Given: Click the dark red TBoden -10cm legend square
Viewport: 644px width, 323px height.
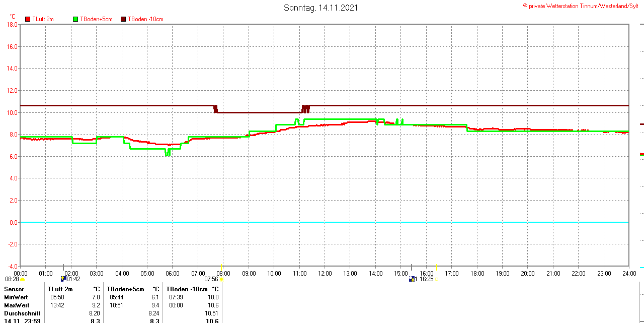Looking at the screenshot, I should tap(123, 19).
